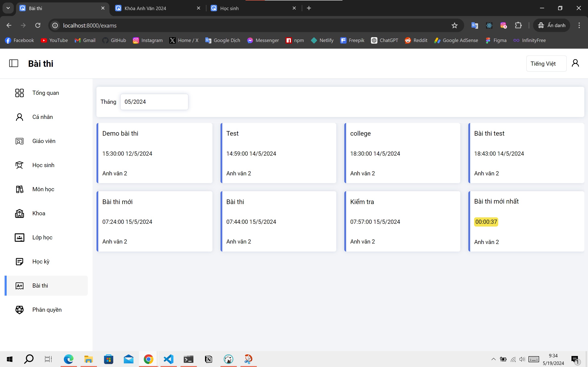This screenshot has height=367, width=588.
Task: Open Phân quyền permissions icon
Action: (20, 310)
